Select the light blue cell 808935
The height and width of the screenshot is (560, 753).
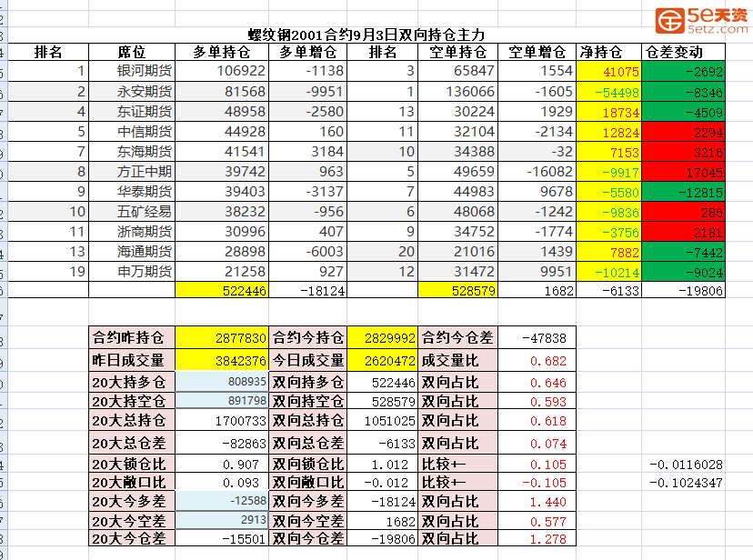point(222,383)
